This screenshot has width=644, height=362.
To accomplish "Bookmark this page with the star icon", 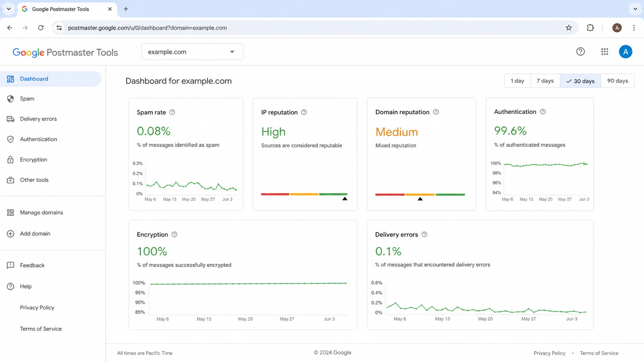I will (x=569, y=28).
